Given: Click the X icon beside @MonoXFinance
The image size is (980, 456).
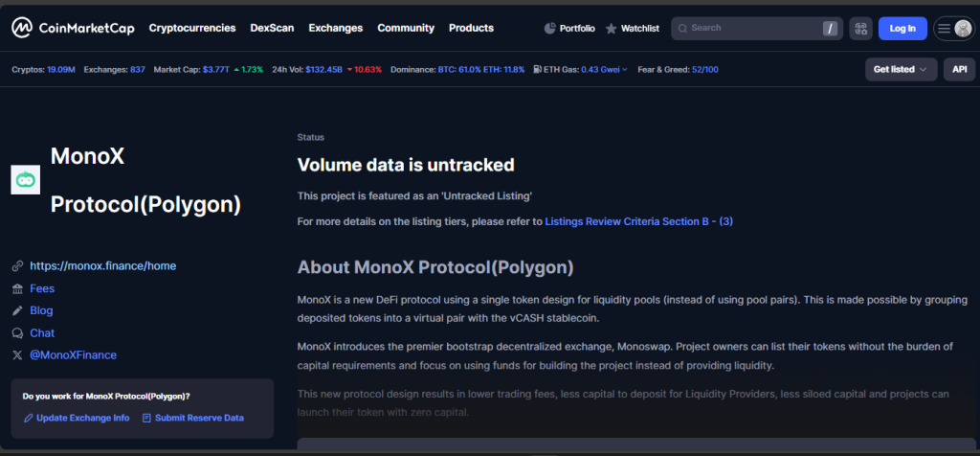Looking at the screenshot, I should click(x=17, y=355).
